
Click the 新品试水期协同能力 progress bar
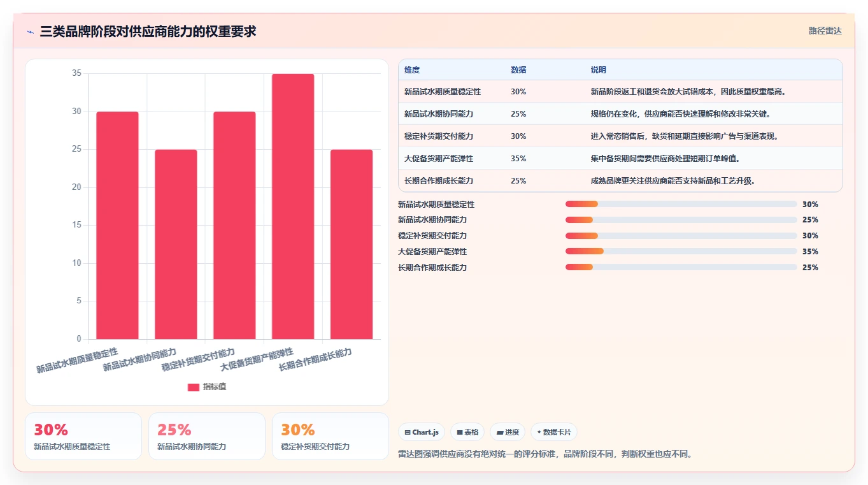pos(681,220)
